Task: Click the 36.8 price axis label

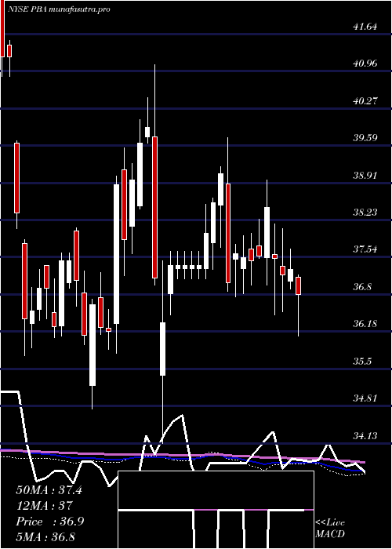Action: [362, 287]
